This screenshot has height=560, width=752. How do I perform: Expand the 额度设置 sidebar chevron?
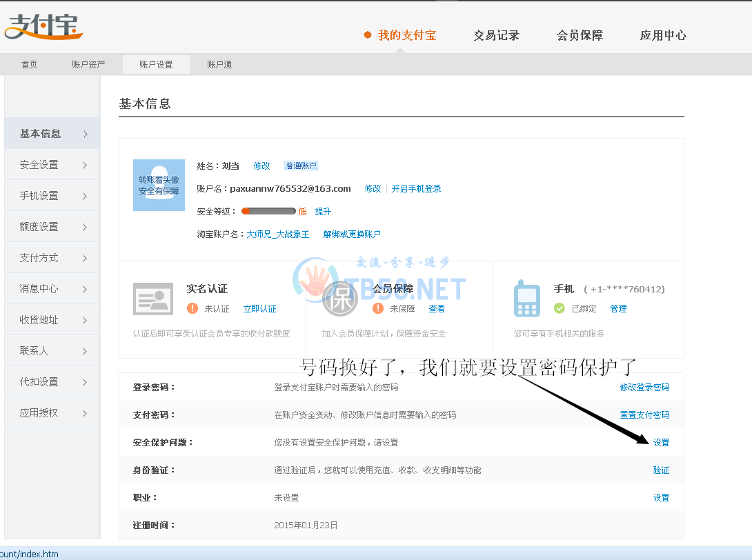click(x=86, y=228)
